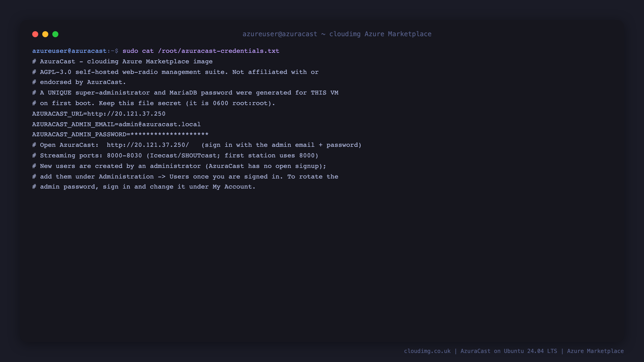Viewport: 644px width, 362px height.
Task: Click the masked AZURACAST_ADMIN_PASSWORD line
Action: coord(120,134)
